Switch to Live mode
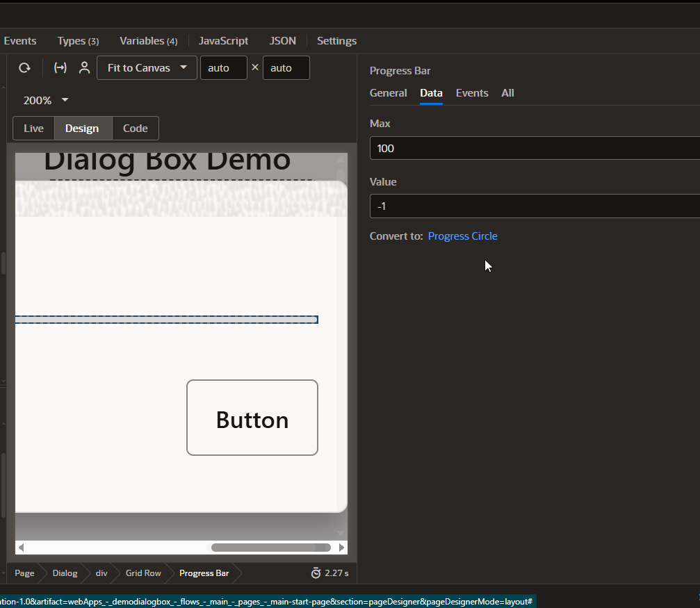 (33, 129)
